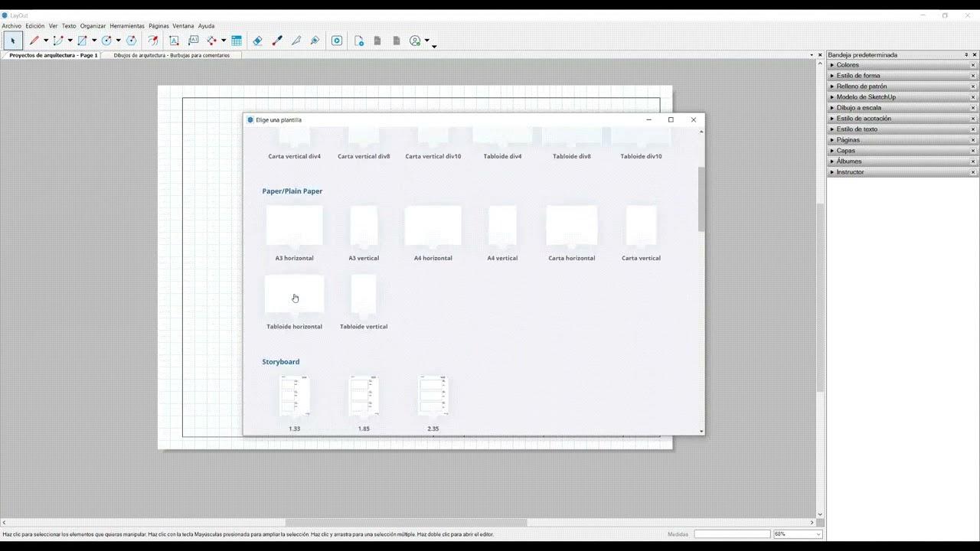Select the Text tool
Screen dimensions: 980x551
pos(174,41)
